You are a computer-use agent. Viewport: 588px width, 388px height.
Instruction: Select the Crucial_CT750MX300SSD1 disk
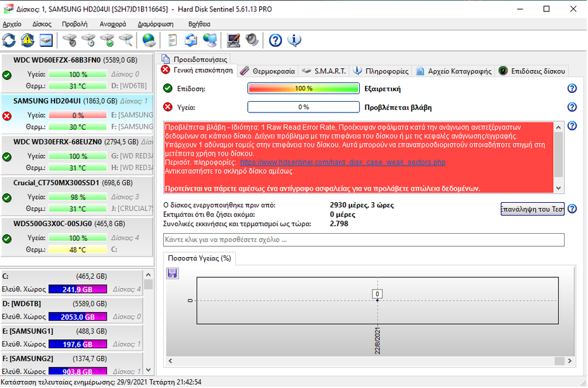click(x=77, y=196)
